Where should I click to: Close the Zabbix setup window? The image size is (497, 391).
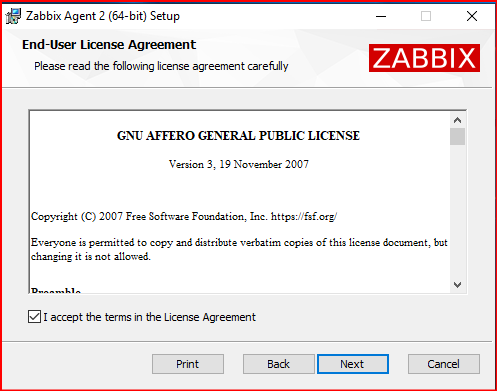click(472, 16)
